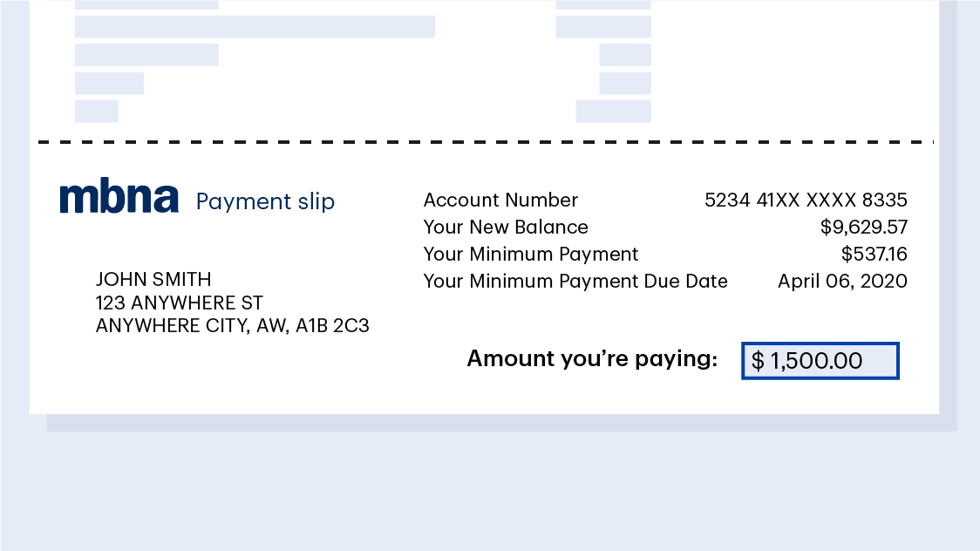
Task: Click the minimum payment amount $537.16
Action: pos(874,255)
